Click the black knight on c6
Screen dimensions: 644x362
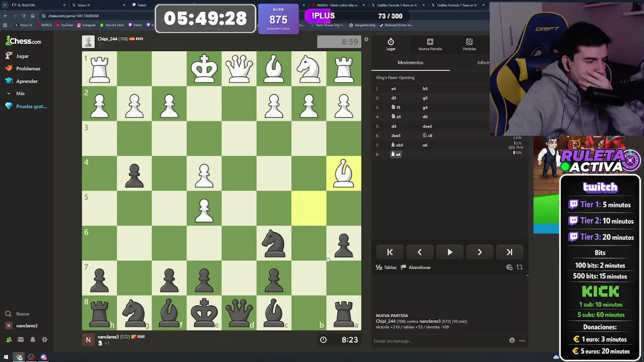[274, 243]
